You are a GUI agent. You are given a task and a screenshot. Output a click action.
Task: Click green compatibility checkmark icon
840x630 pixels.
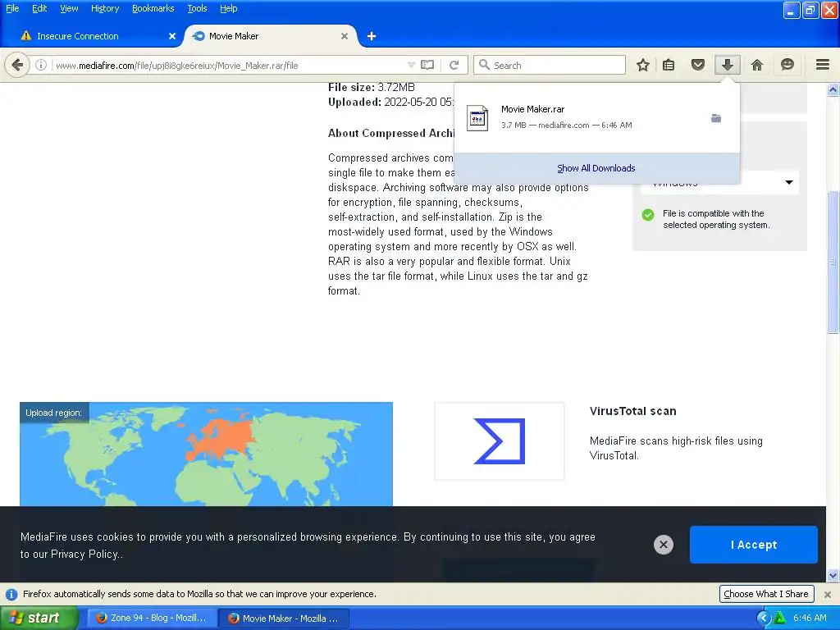click(648, 216)
